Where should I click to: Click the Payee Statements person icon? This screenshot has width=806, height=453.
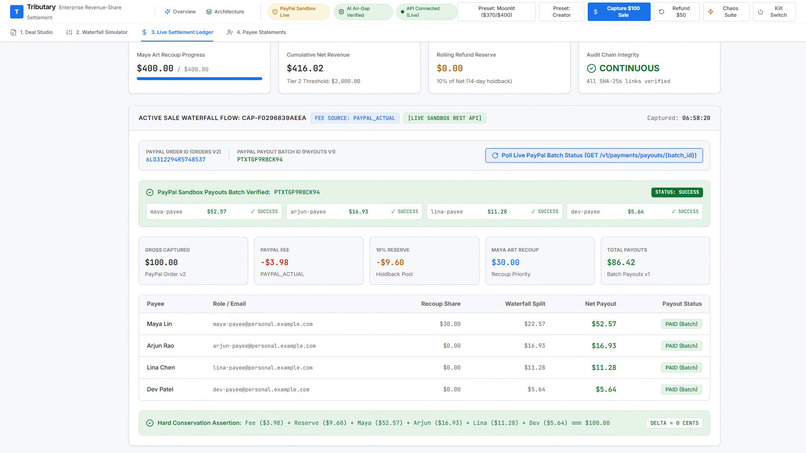229,32
